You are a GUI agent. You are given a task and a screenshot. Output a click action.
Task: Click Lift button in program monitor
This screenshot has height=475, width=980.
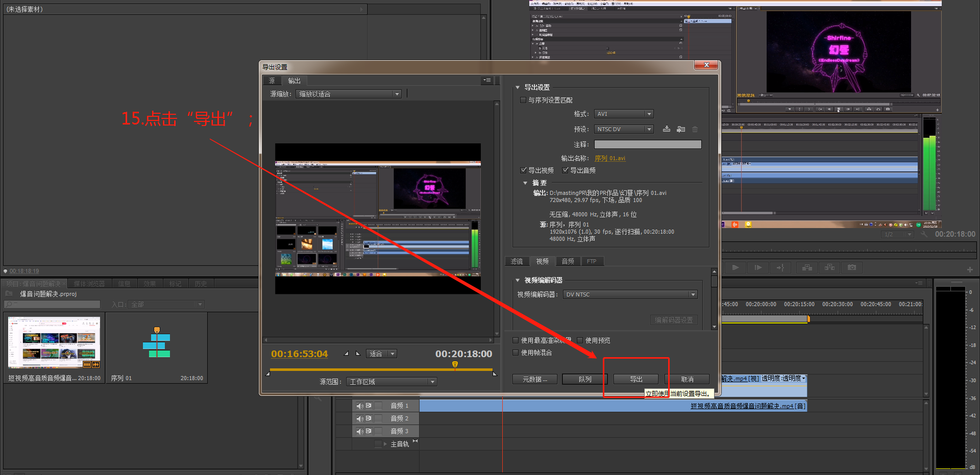pyautogui.click(x=807, y=267)
